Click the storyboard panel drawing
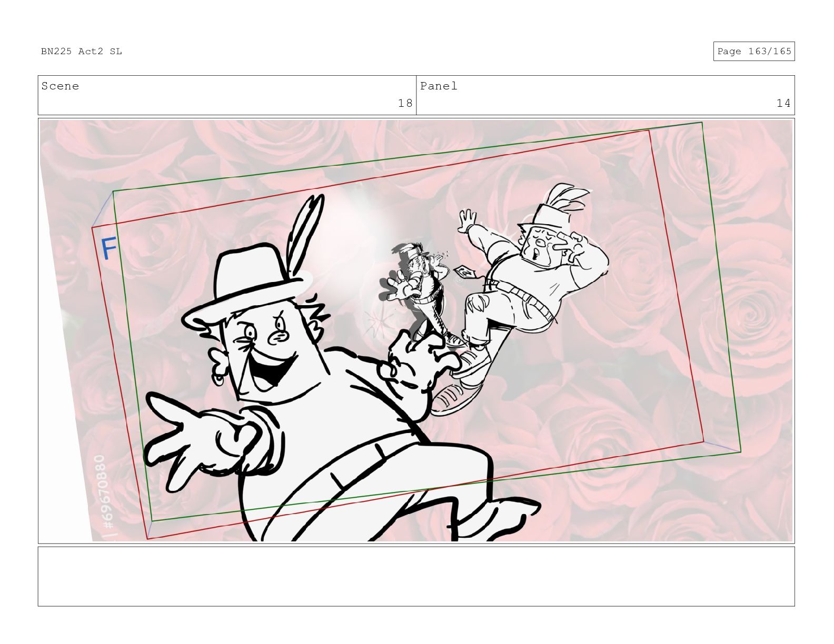The width and height of the screenshot is (834, 644). [416, 331]
